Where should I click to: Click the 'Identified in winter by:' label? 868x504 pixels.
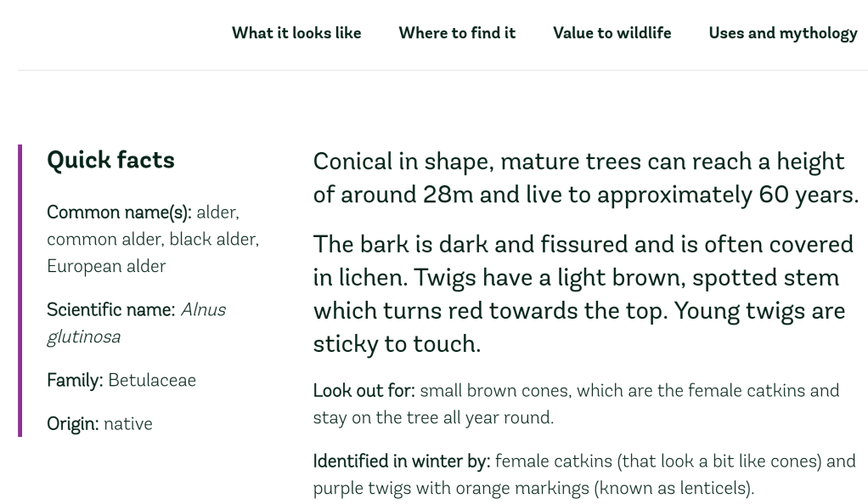(401, 462)
